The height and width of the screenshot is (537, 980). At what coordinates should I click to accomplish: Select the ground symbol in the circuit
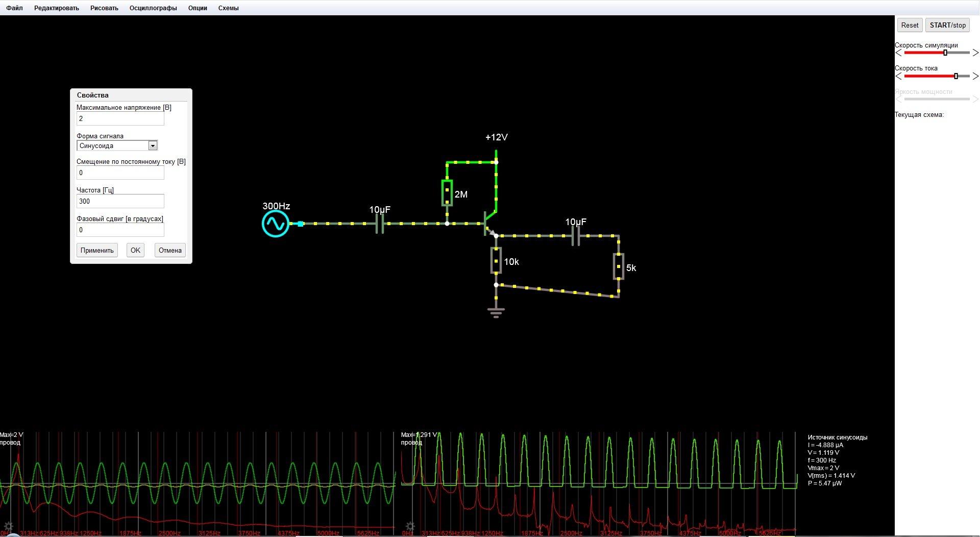pyautogui.click(x=496, y=312)
